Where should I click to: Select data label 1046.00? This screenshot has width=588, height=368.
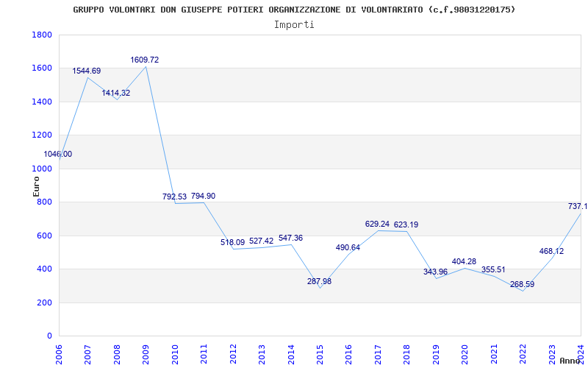coord(58,154)
